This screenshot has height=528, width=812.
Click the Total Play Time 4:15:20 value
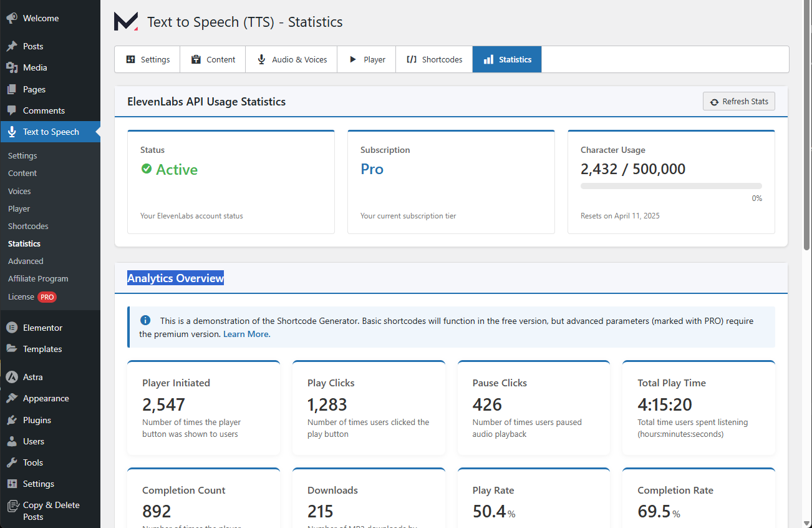[x=665, y=404]
